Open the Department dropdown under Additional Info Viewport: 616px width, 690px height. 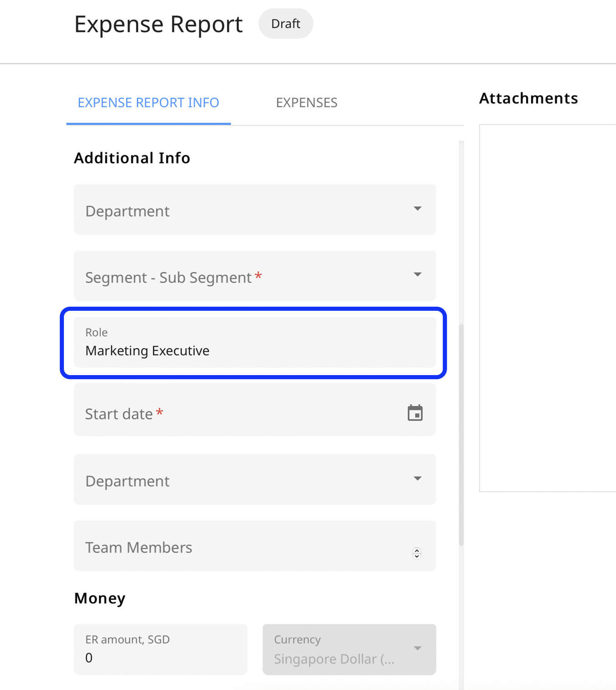pos(254,209)
